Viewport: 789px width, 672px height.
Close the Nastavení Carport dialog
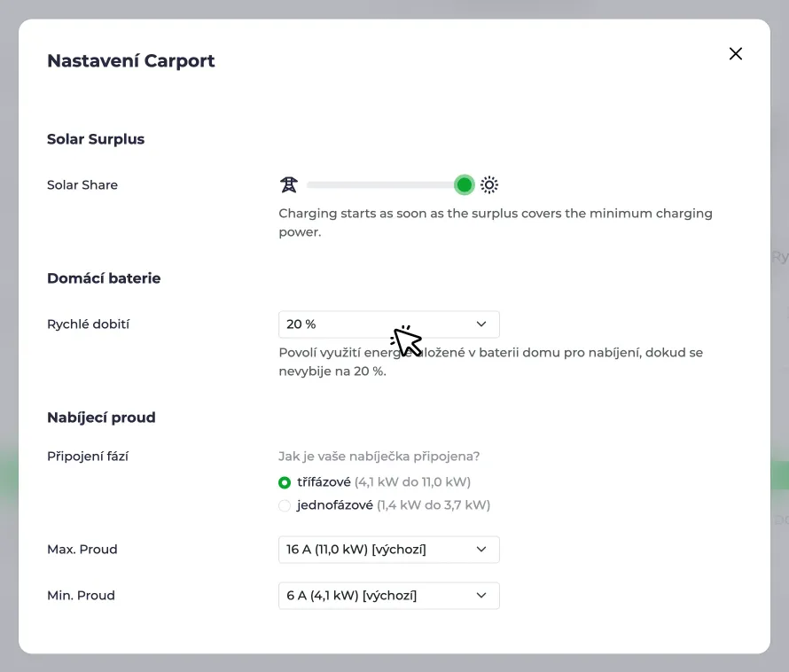(735, 54)
